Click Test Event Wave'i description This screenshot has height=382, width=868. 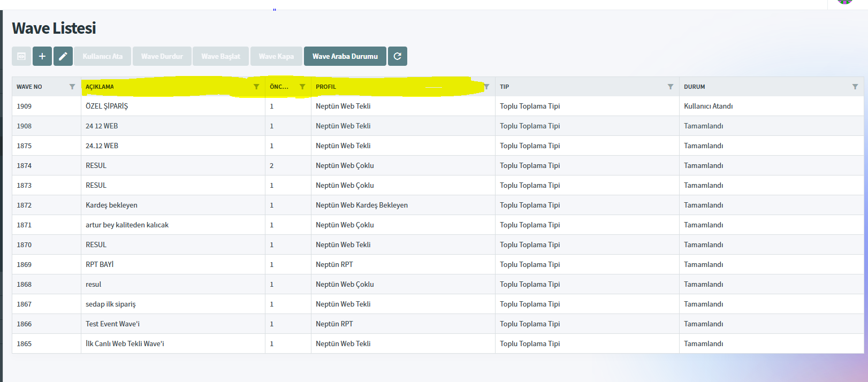point(112,324)
